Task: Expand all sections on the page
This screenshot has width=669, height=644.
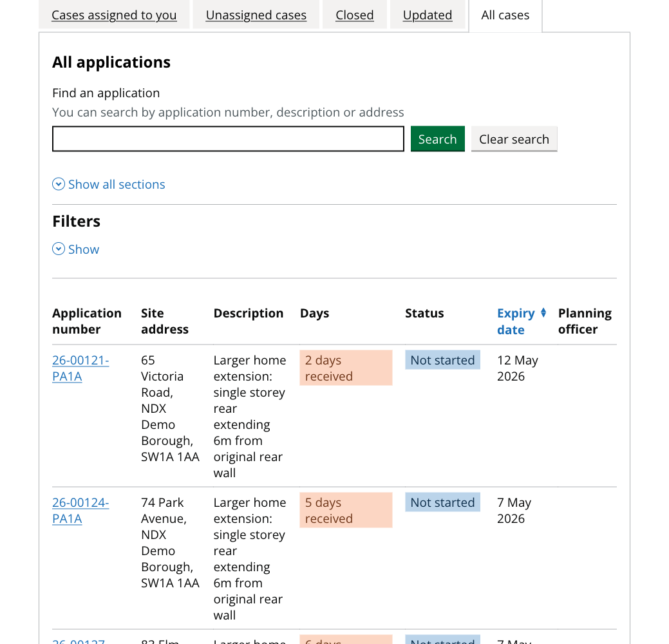Action: click(117, 184)
